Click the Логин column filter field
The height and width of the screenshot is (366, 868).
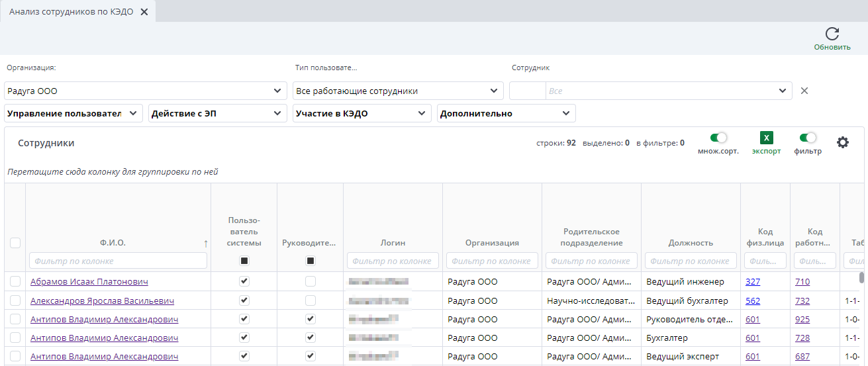(393, 261)
